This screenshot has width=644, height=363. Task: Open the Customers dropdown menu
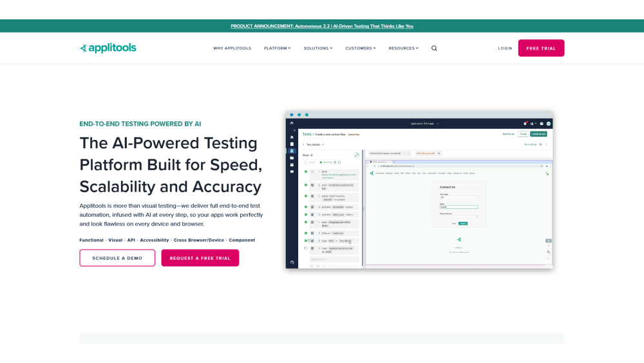pos(360,48)
